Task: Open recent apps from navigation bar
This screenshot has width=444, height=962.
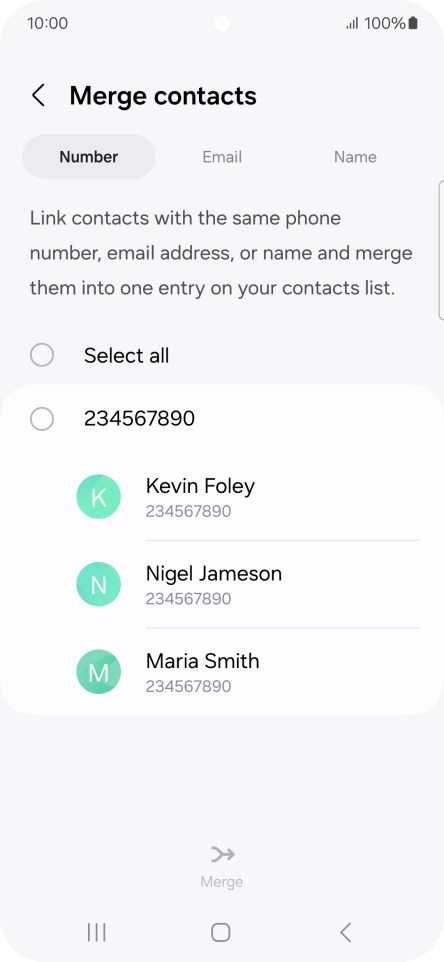Action: (96, 933)
